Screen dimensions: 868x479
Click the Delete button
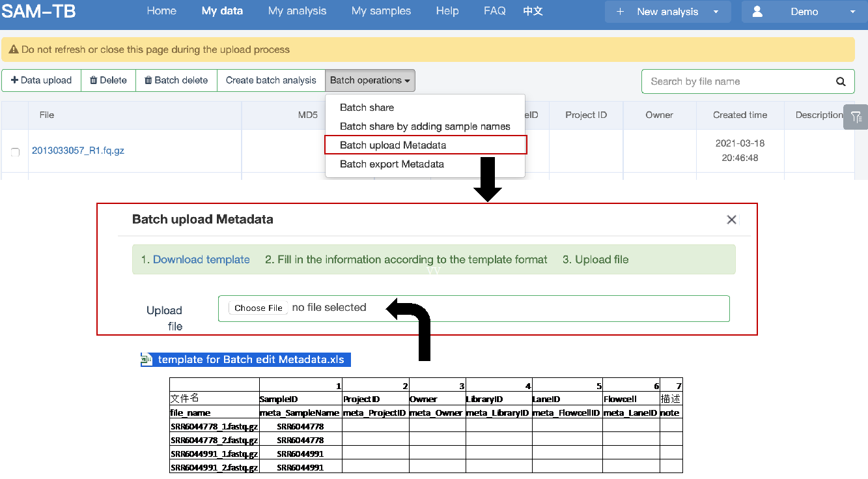point(108,80)
